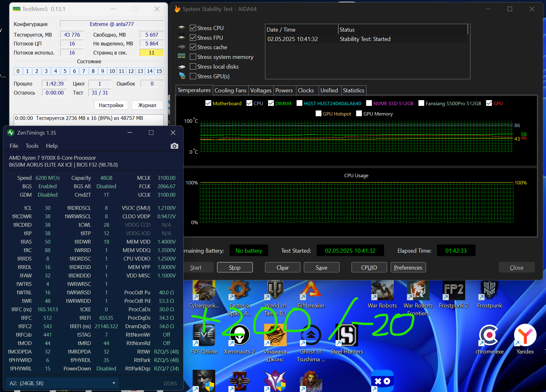Click the AIDA64 flame icon in title bar
This screenshot has width=546, height=392.
click(x=177, y=9)
